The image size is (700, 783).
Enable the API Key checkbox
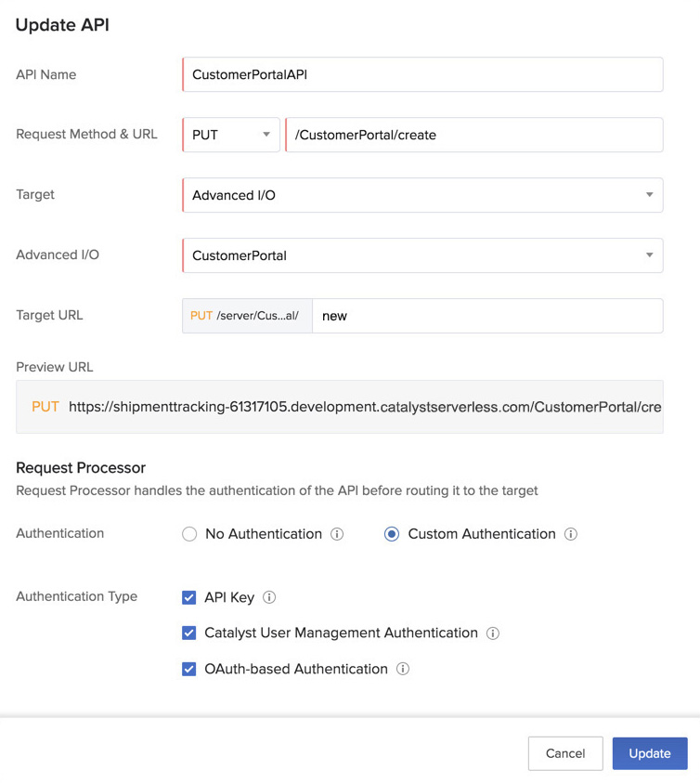tap(189, 597)
